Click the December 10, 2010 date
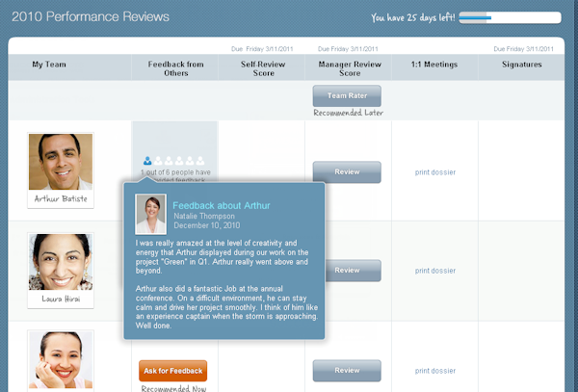Viewport: 578px width, 392px height. coord(207,225)
